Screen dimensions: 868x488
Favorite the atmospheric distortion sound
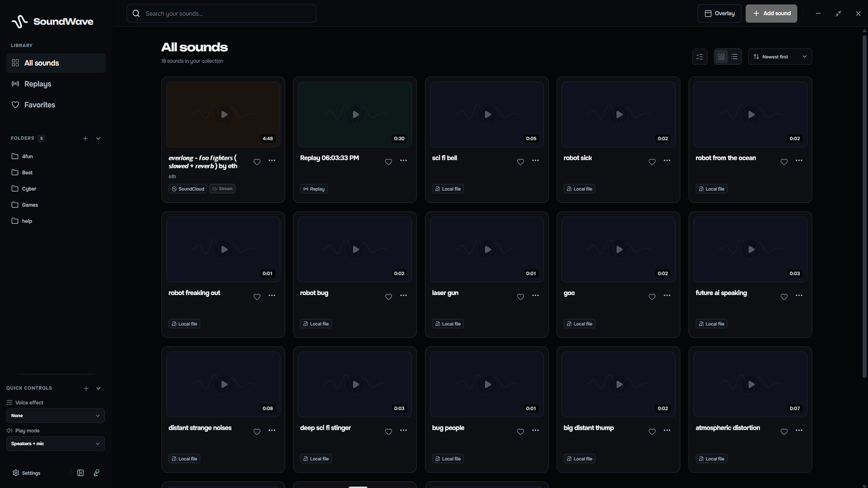point(784,432)
